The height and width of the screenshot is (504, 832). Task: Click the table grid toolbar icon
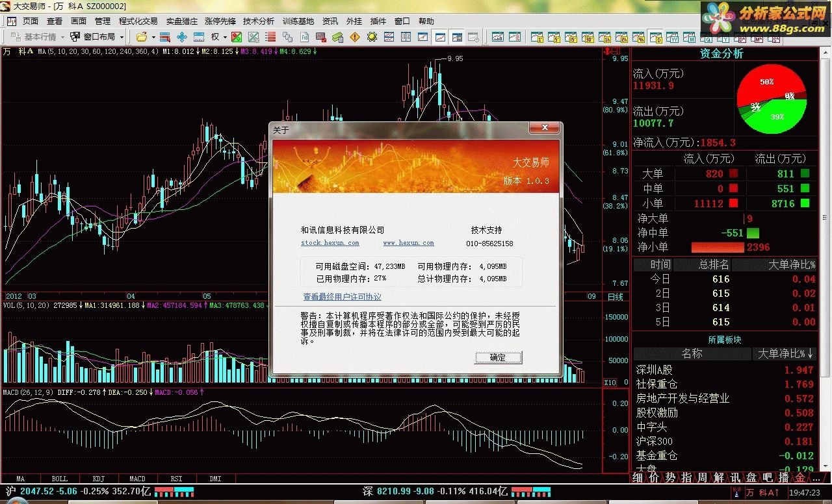click(406, 37)
